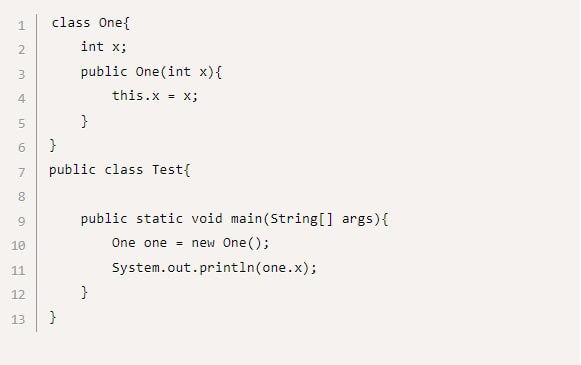581x365 pixels.
Task: Click 'String[]' in the main method parameters
Action: click(x=302, y=219)
